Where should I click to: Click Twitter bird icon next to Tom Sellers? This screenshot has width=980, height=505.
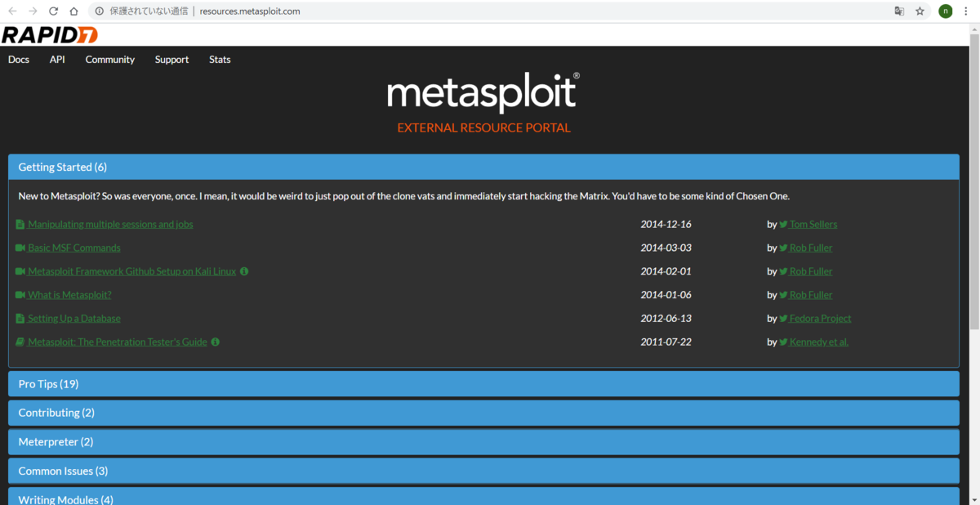pos(783,224)
